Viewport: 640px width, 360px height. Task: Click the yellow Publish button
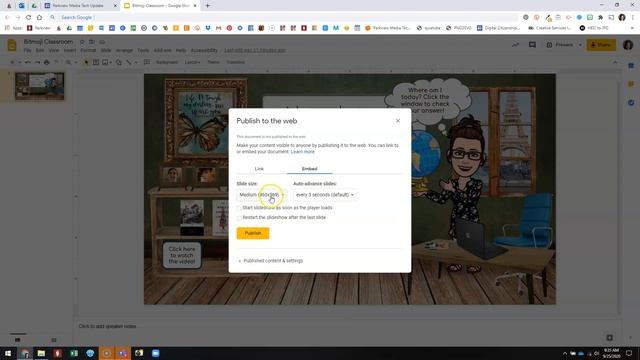click(253, 233)
